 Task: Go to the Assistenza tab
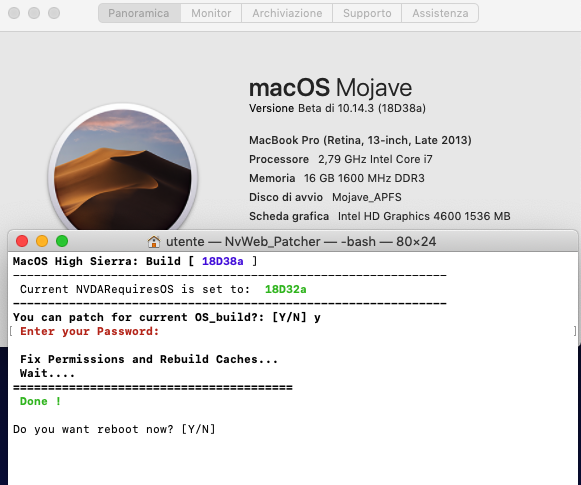click(x=440, y=13)
